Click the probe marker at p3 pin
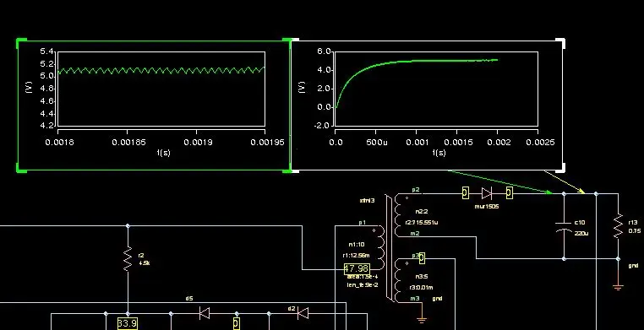Image resolution: width=644 pixels, height=330 pixels. point(422,258)
